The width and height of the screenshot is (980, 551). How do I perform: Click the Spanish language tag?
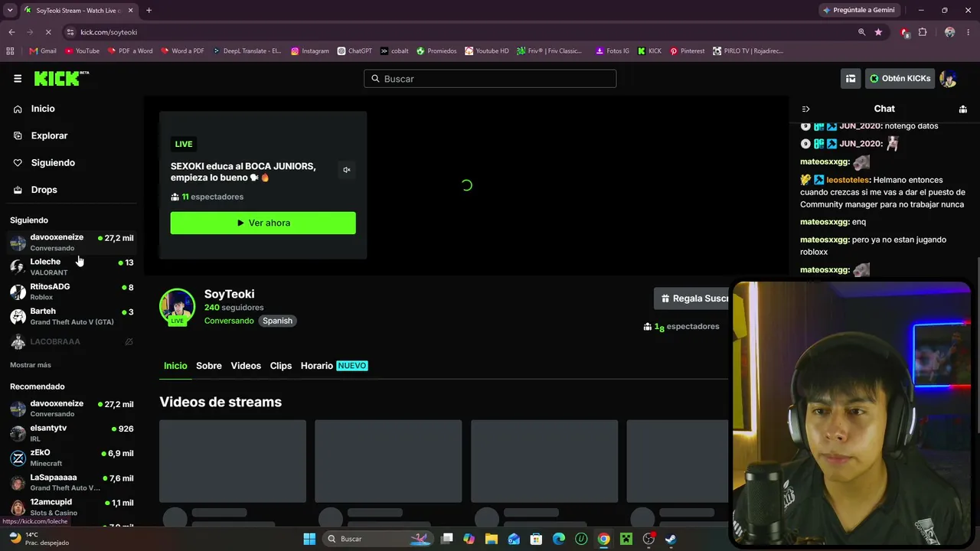[x=277, y=321]
